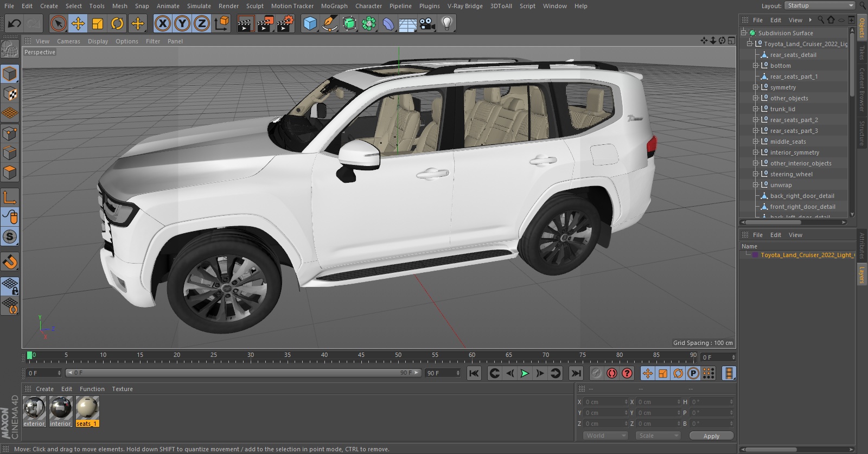
Task: Expand the bottom object
Action: point(755,66)
